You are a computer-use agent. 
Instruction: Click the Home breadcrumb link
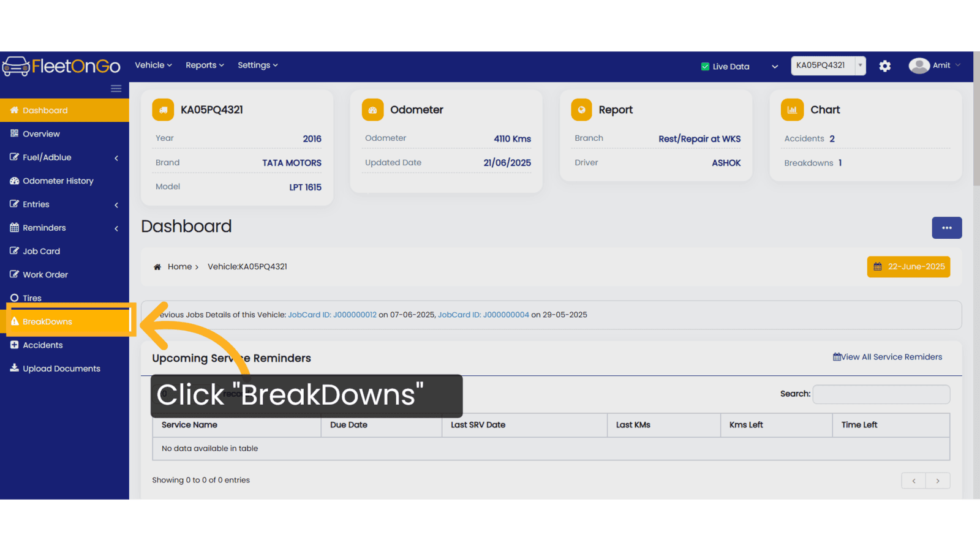coord(179,267)
